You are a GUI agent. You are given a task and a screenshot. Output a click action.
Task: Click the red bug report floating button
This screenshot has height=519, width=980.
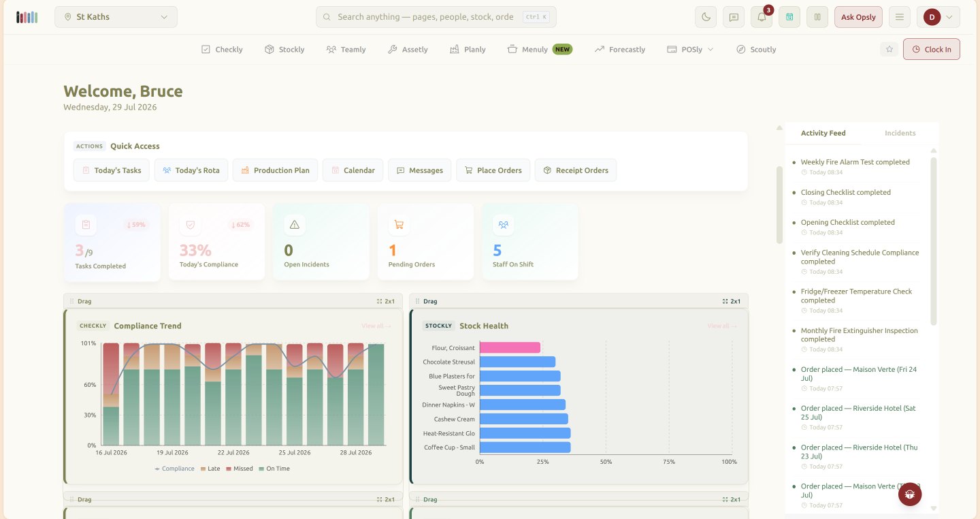(910, 494)
